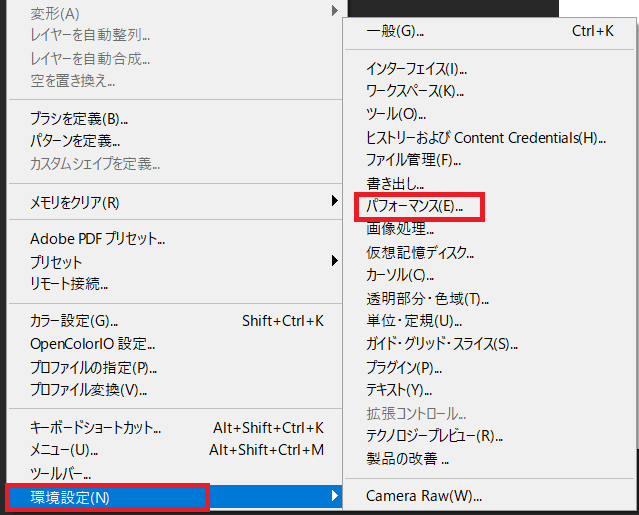Open ツール(O)... preferences
The height and width of the screenshot is (515, 639).
pos(490,114)
